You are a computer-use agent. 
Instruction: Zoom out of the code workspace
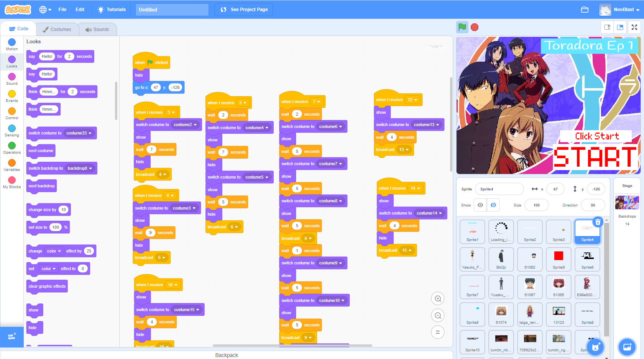pyautogui.click(x=438, y=316)
